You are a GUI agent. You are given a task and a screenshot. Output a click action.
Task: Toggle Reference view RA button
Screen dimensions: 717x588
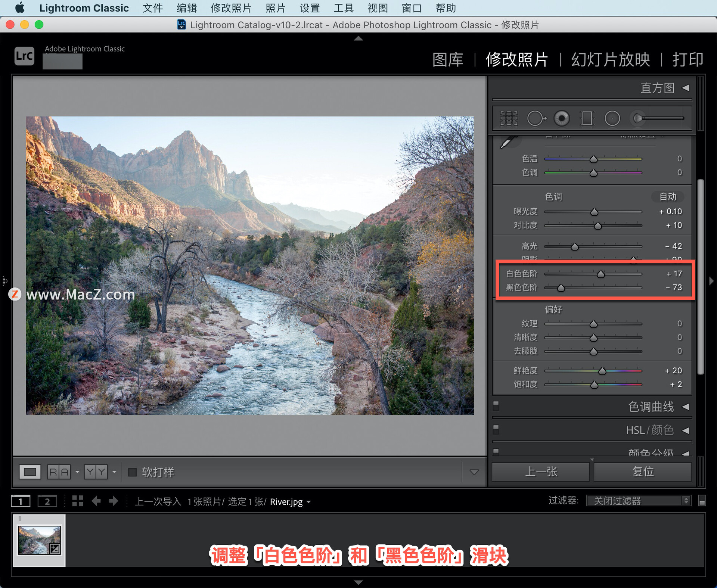point(59,472)
